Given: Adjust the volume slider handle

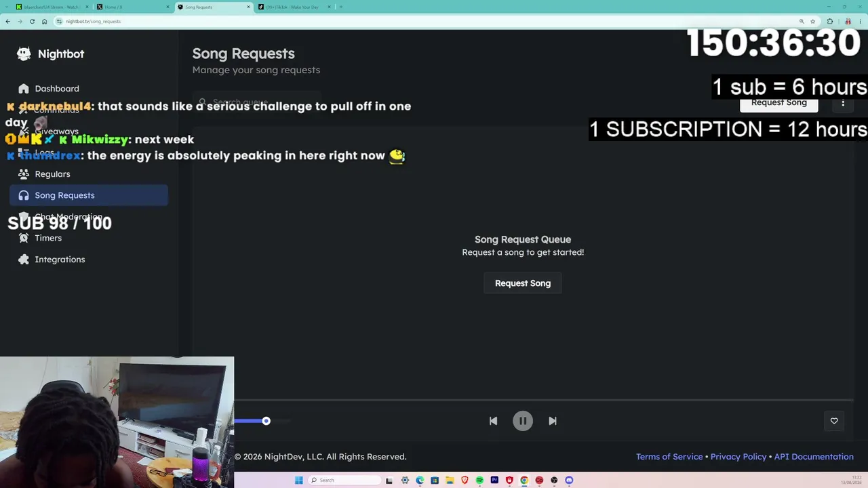Looking at the screenshot, I should tap(267, 421).
